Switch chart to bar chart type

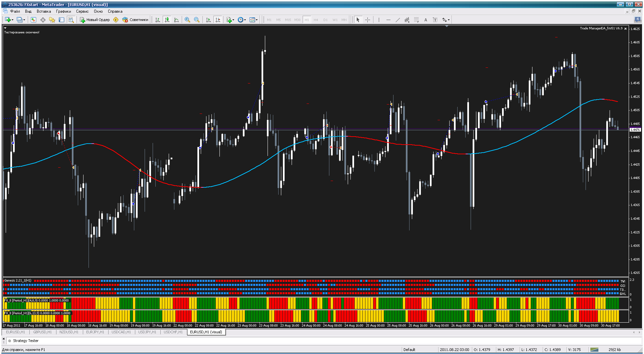point(158,20)
